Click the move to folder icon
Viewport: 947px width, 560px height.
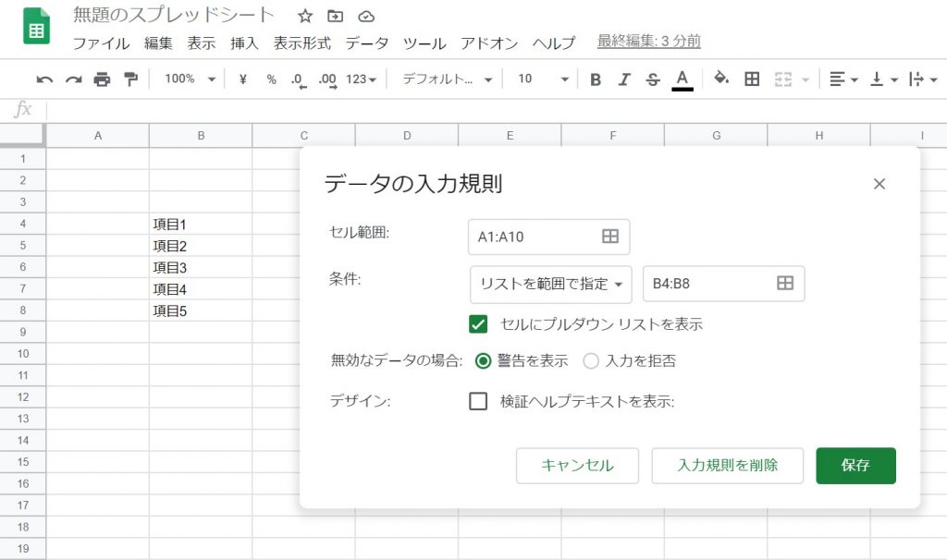click(x=335, y=17)
